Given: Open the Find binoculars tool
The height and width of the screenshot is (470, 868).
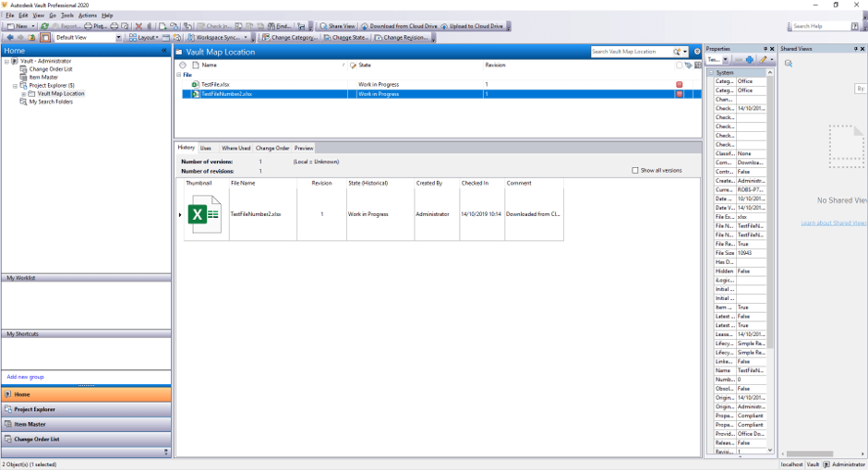Looking at the screenshot, I should [x=280, y=26].
